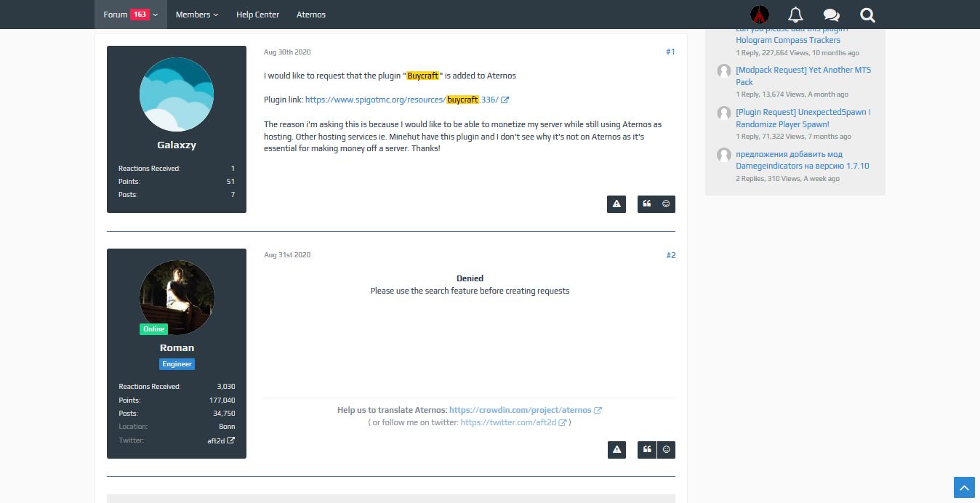This screenshot has width=980, height=503.
Task: Report Galaxzy's post with warning icon
Action: (616, 204)
